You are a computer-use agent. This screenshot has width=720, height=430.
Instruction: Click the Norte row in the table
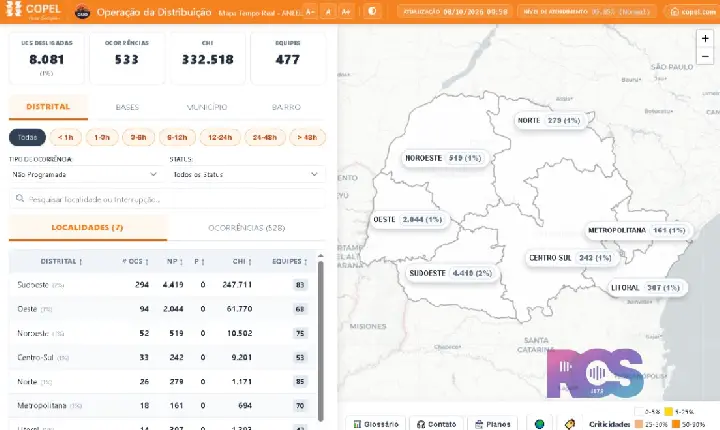coord(163,381)
